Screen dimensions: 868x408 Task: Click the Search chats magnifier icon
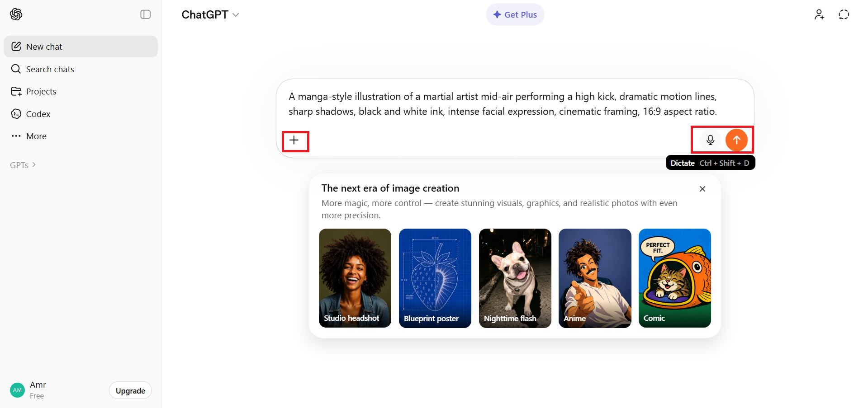pyautogui.click(x=16, y=69)
